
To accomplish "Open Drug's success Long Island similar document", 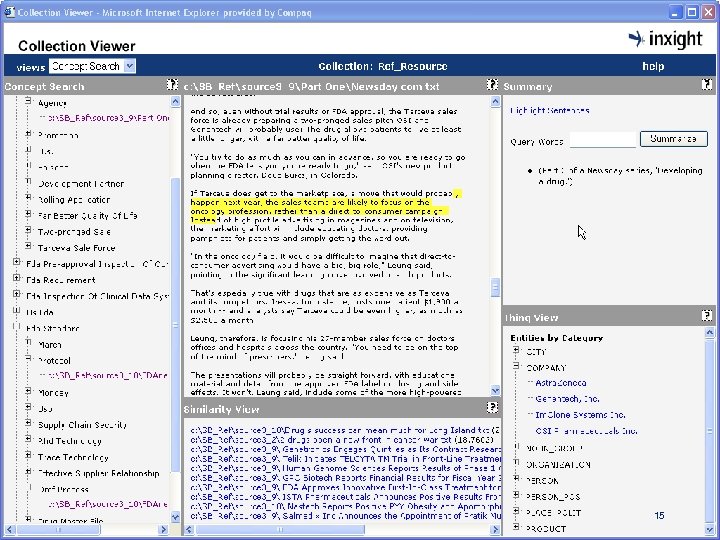I will tap(345, 430).
